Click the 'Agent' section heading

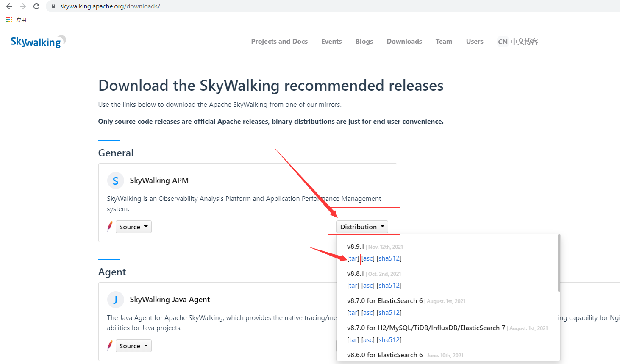click(x=112, y=272)
